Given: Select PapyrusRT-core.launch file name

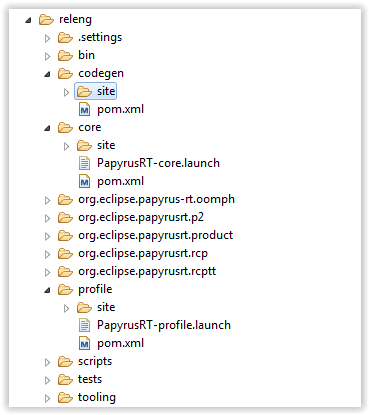Looking at the screenshot, I should pos(158,163).
